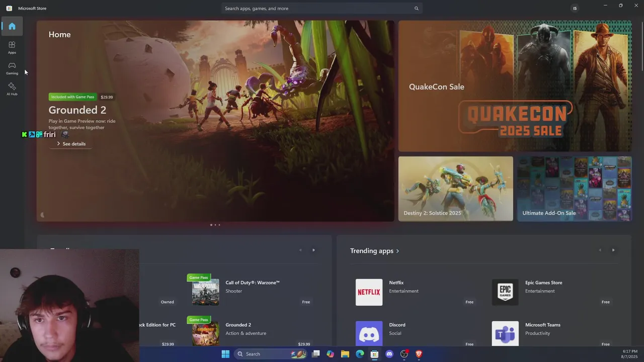Click the Grounded 2 hero banner title

(77, 110)
